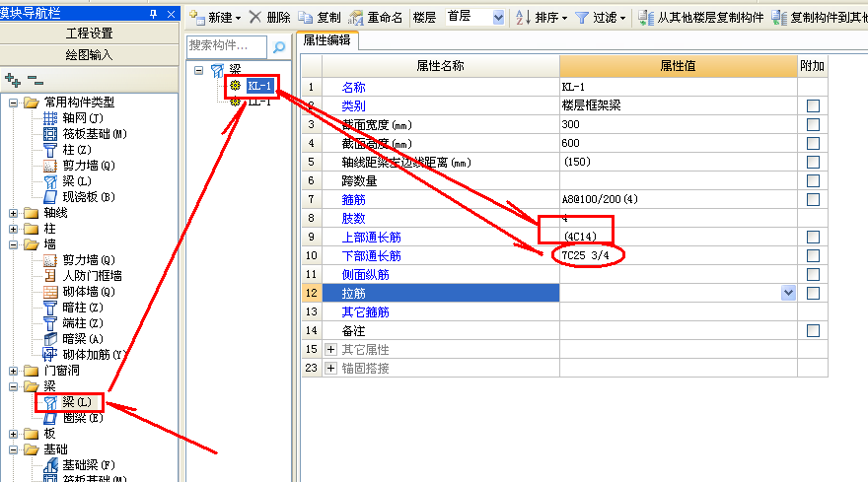Click the search magnifier icon
The height and width of the screenshot is (482, 868).
point(279,47)
